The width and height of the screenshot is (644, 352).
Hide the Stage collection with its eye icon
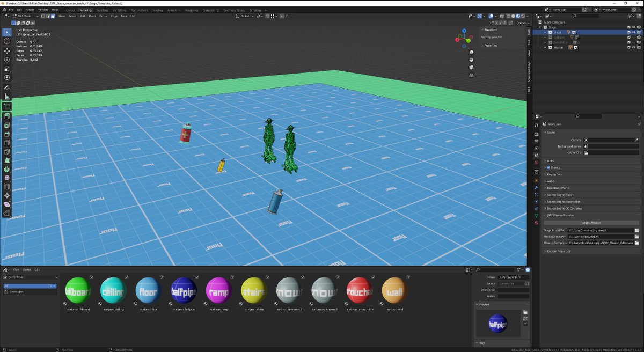coord(634,27)
